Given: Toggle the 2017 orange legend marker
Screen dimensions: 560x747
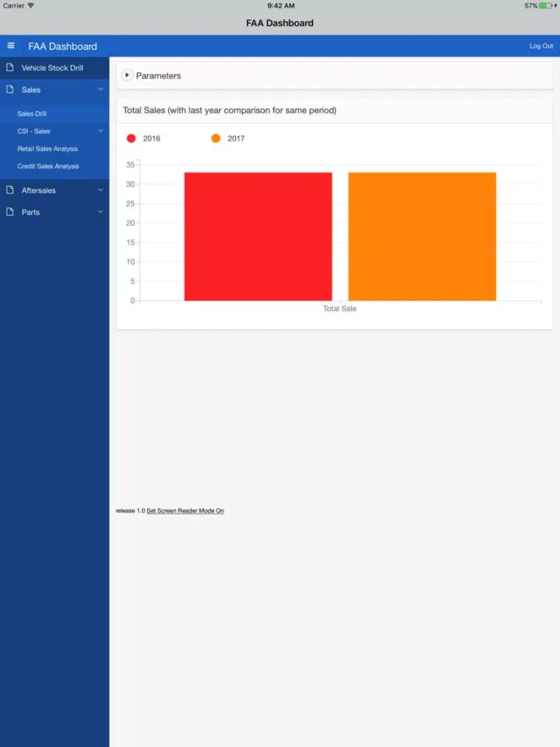Looking at the screenshot, I should coord(216,138).
